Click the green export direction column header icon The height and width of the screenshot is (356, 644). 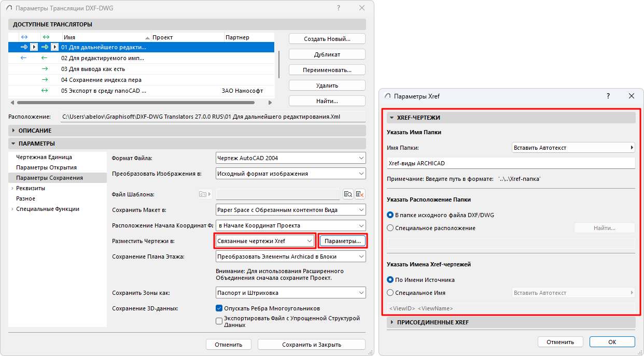click(45, 37)
